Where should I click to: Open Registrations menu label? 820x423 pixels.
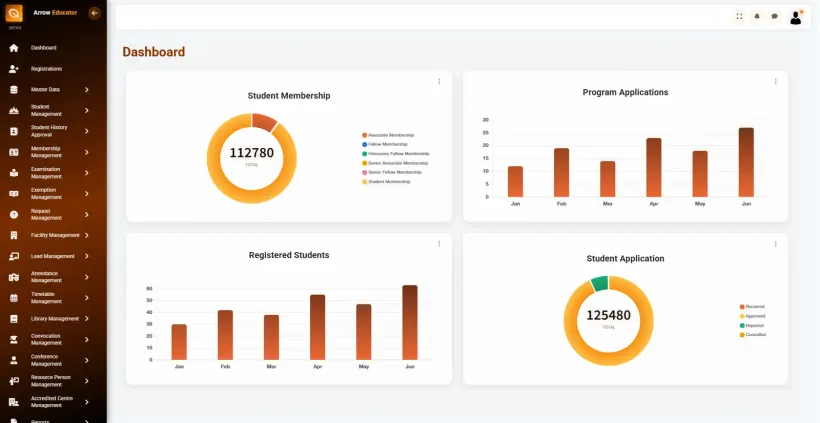coord(46,68)
